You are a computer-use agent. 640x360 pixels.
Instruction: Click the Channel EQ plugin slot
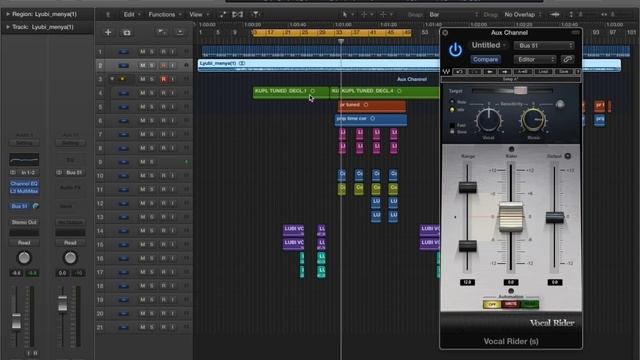coord(24,184)
